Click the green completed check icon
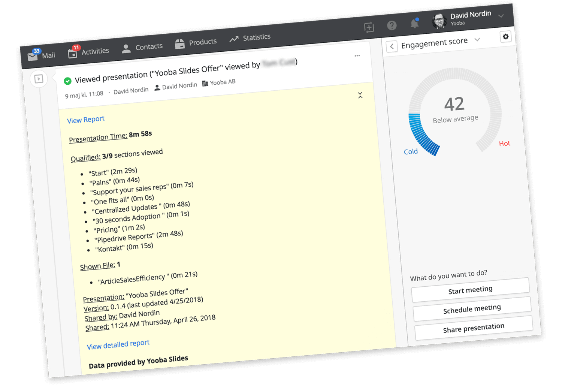This screenshot has width=562, height=392. pos(67,81)
